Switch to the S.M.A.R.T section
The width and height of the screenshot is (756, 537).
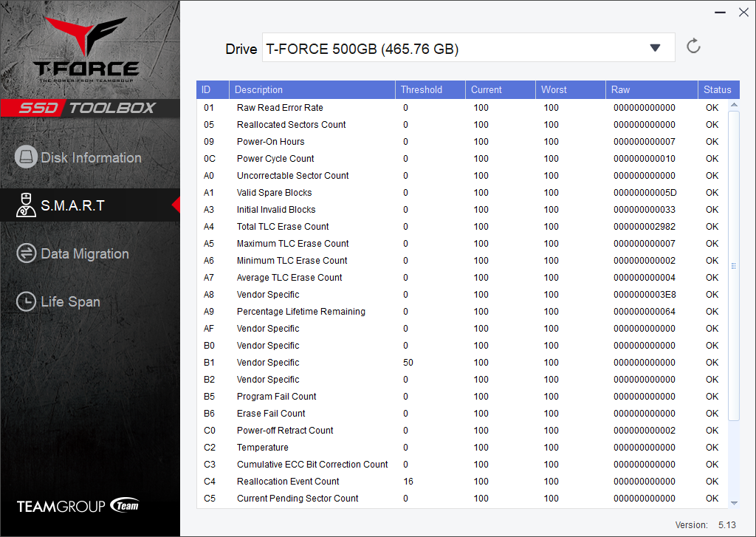pyautogui.click(x=90, y=205)
